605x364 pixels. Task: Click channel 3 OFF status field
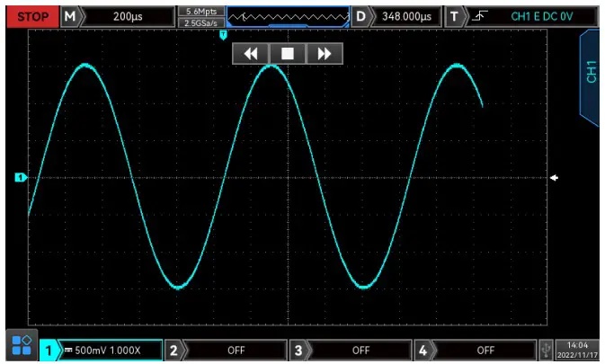[360, 351]
